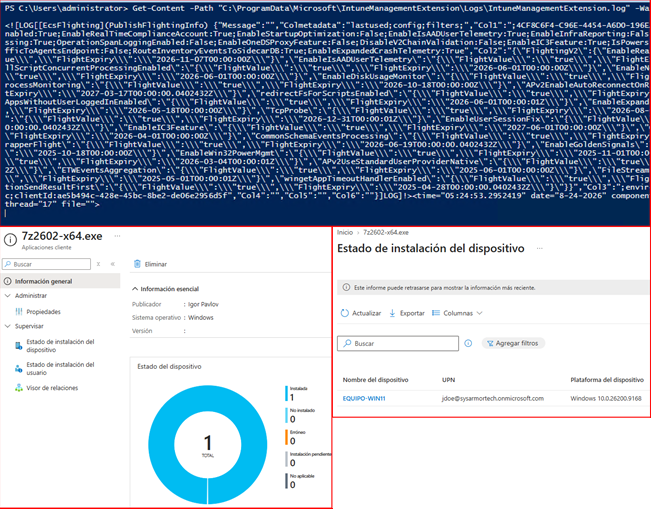Open Propiedades in the sidebar
652x511 pixels.
coord(43,312)
